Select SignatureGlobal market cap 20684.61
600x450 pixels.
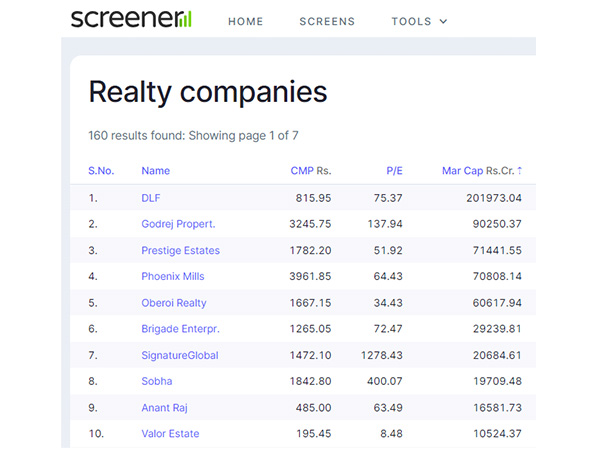click(497, 355)
